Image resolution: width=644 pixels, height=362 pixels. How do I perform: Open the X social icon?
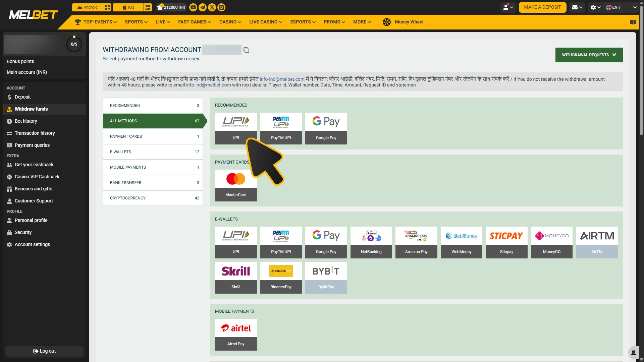point(212,7)
